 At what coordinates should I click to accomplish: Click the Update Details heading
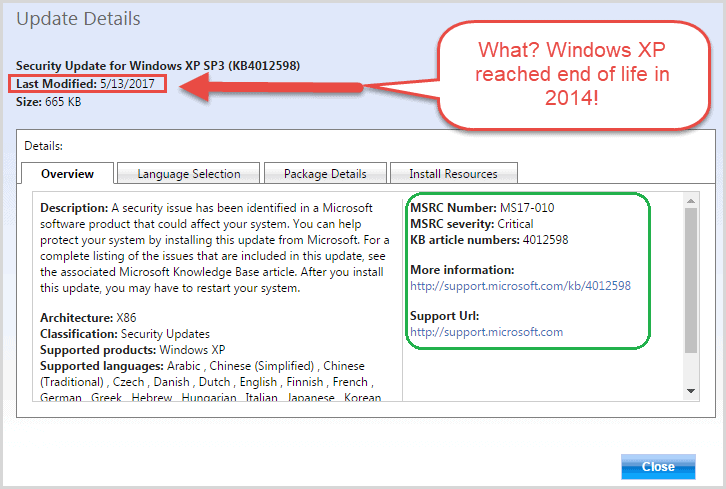tap(78, 19)
